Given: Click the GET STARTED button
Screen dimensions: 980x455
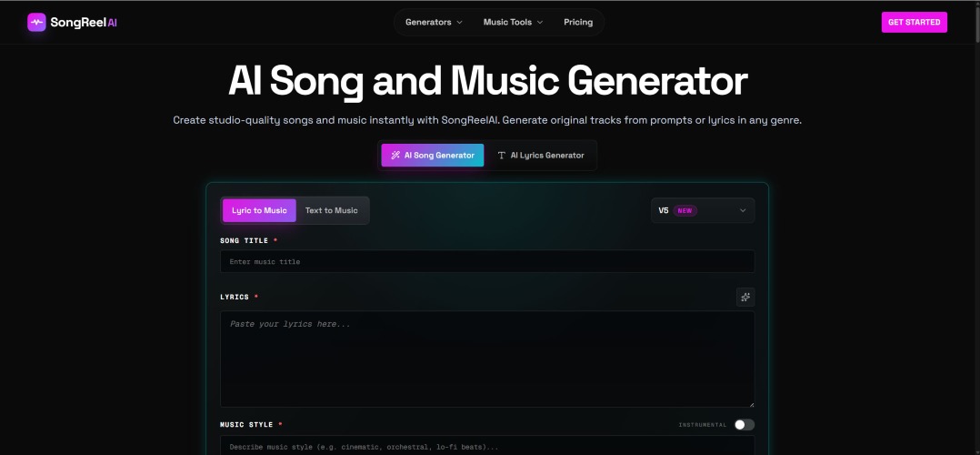Looking at the screenshot, I should click(x=914, y=22).
